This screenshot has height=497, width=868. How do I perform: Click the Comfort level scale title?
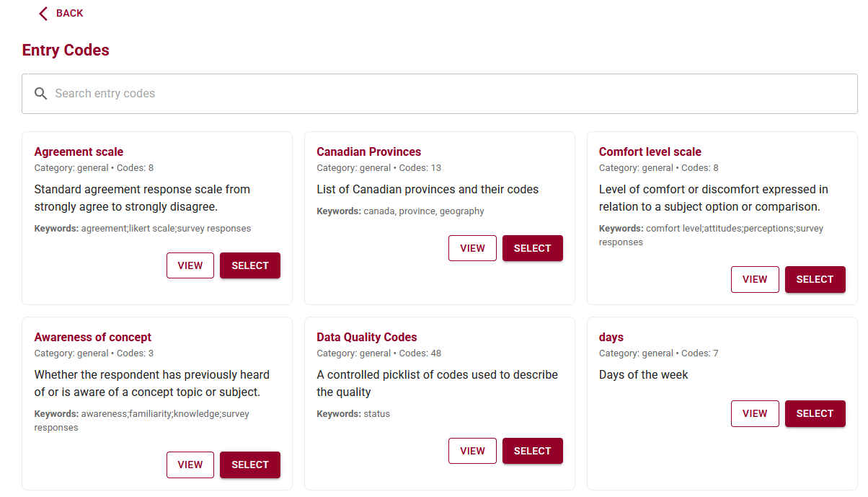pos(650,152)
